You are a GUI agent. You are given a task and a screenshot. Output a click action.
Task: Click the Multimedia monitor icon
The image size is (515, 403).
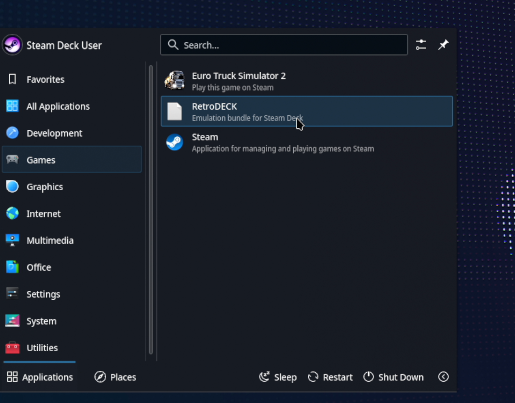coord(12,240)
